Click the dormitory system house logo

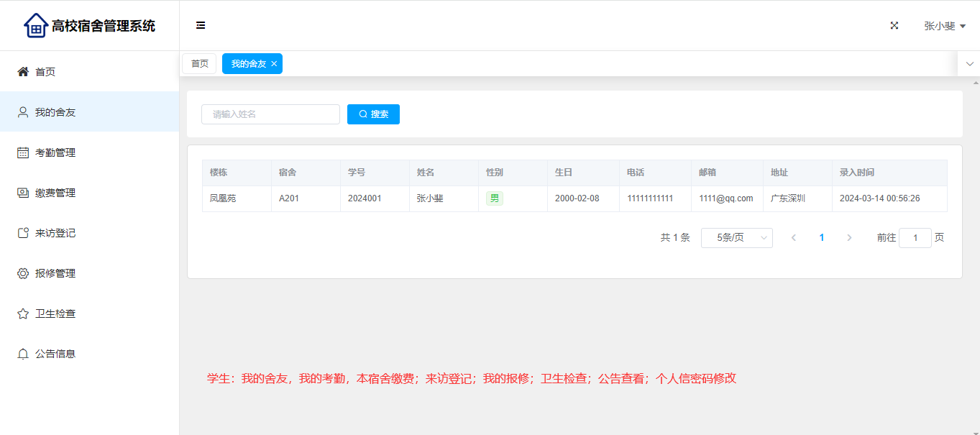tap(35, 26)
